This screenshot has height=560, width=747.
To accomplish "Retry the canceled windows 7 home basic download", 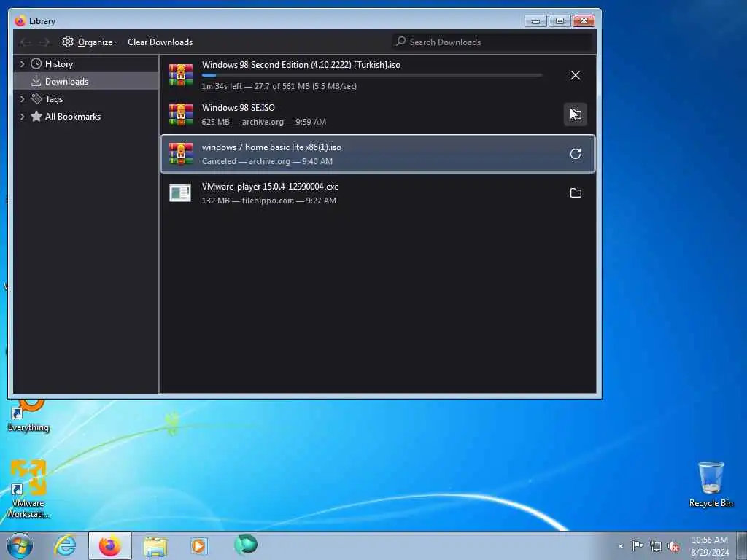I will [x=575, y=154].
